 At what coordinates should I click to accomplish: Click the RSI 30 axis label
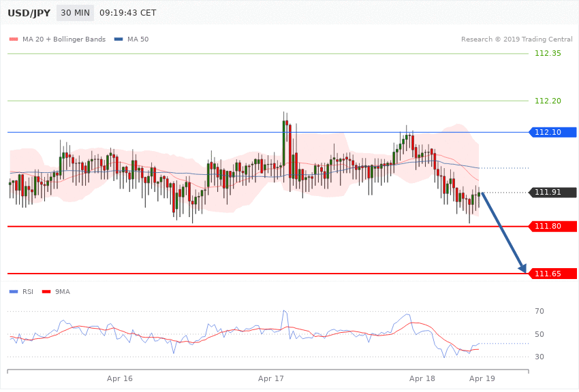coord(539,357)
